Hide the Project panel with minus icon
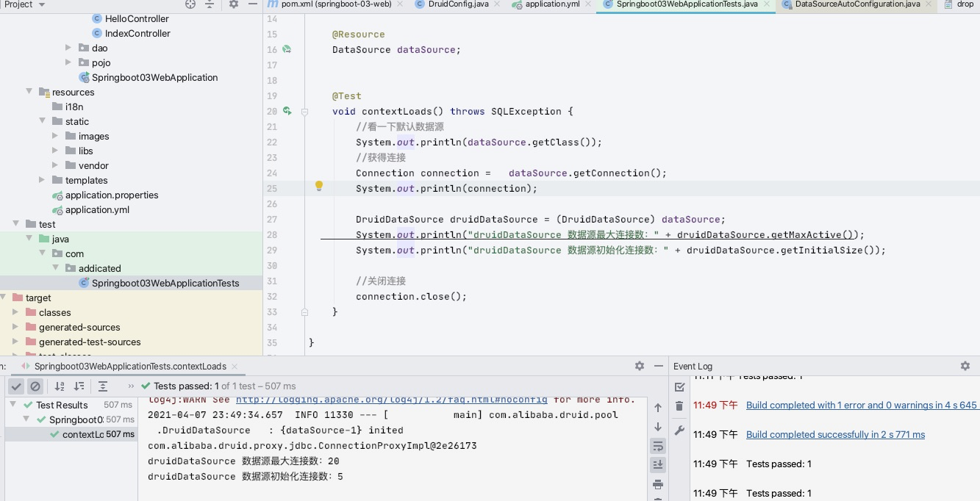 [x=251, y=4]
